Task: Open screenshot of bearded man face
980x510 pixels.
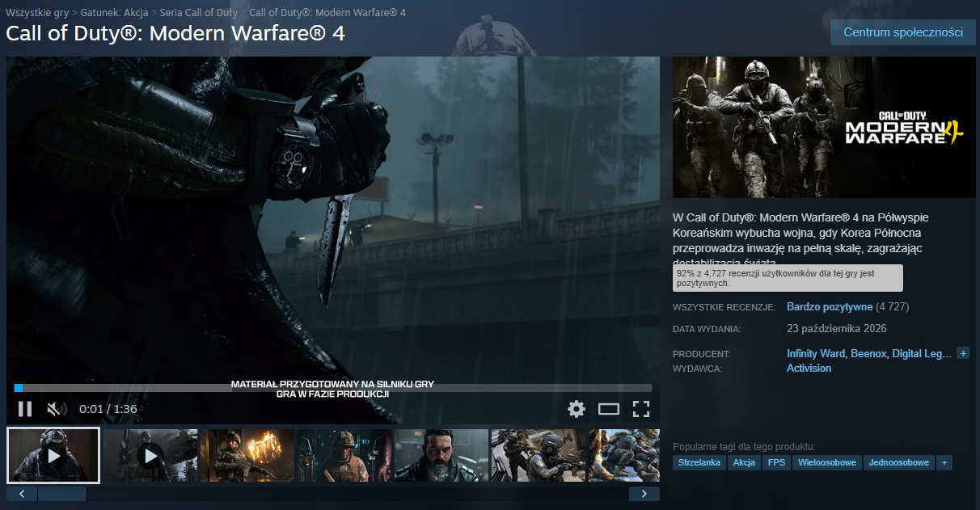Action: tap(441, 456)
